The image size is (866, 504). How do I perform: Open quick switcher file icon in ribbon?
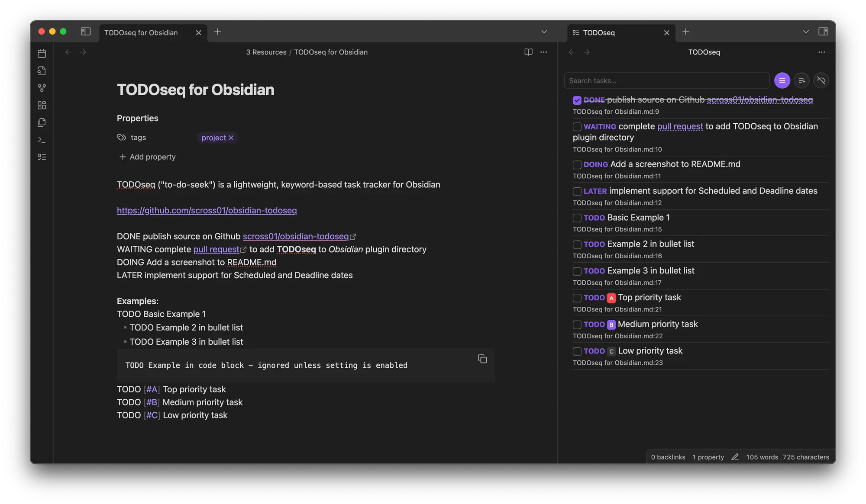point(42,71)
